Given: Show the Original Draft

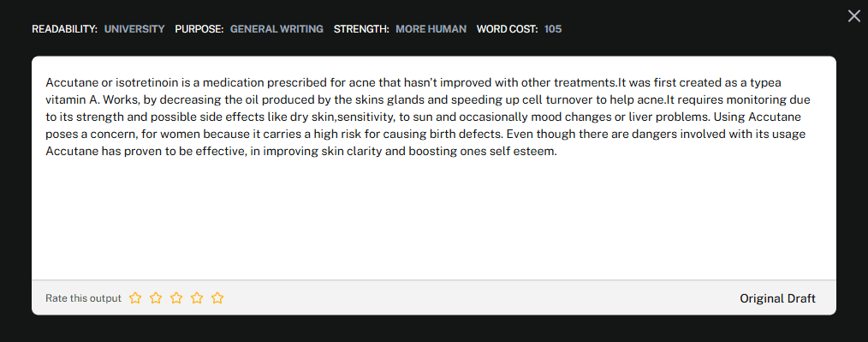Looking at the screenshot, I should 777,298.
